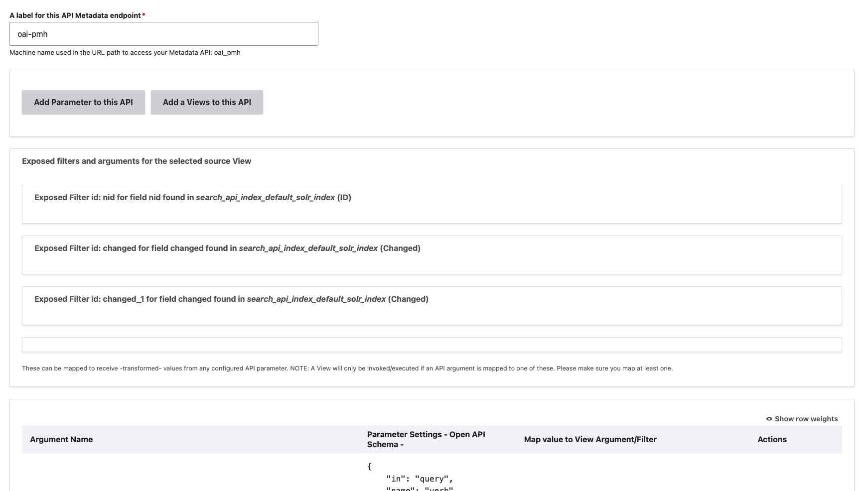Click the Actions column header
This screenshot has width=868, height=491.
(x=772, y=439)
